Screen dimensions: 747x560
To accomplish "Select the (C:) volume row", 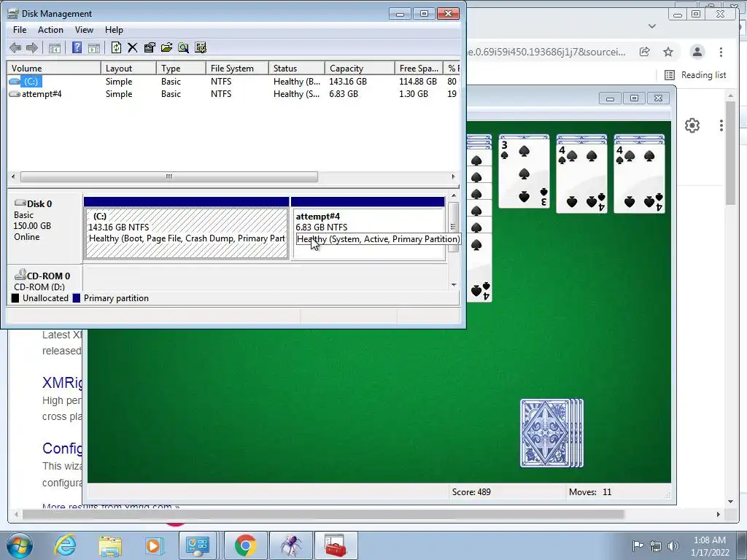I will click(x=233, y=82).
